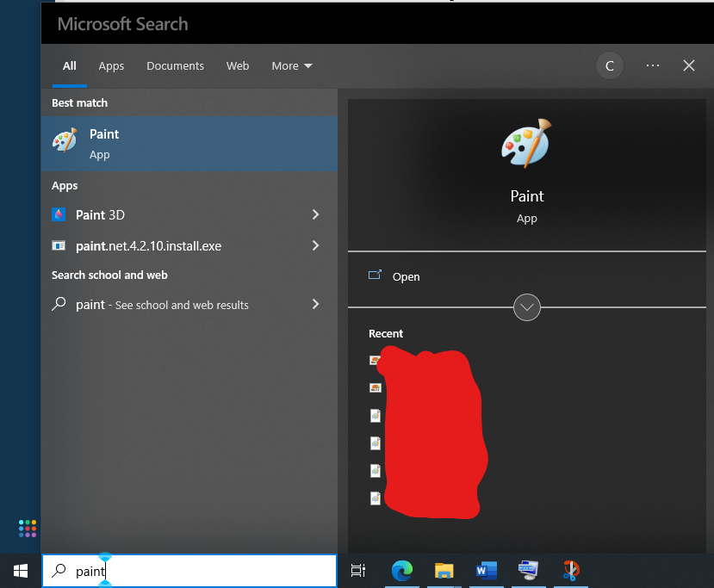Expand the paint.net.4.2.10.install.exe arrow
Viewport: 714px width, 588px height.
(x=315, y=245)
